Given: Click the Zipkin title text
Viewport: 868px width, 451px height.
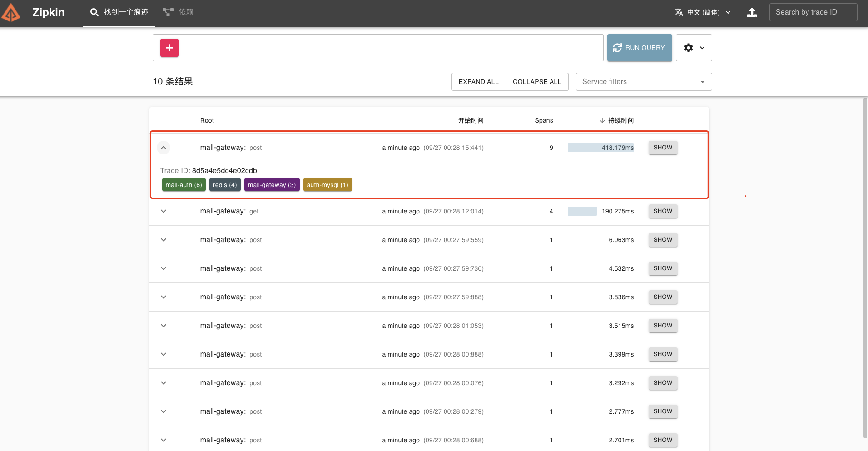Looking at the screenshot, I should click(49, 12).
